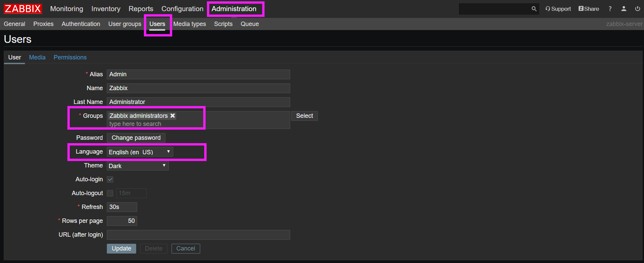Open Support link in header
The height and width of the screenshot is (263, 644).
coord(558,9)
